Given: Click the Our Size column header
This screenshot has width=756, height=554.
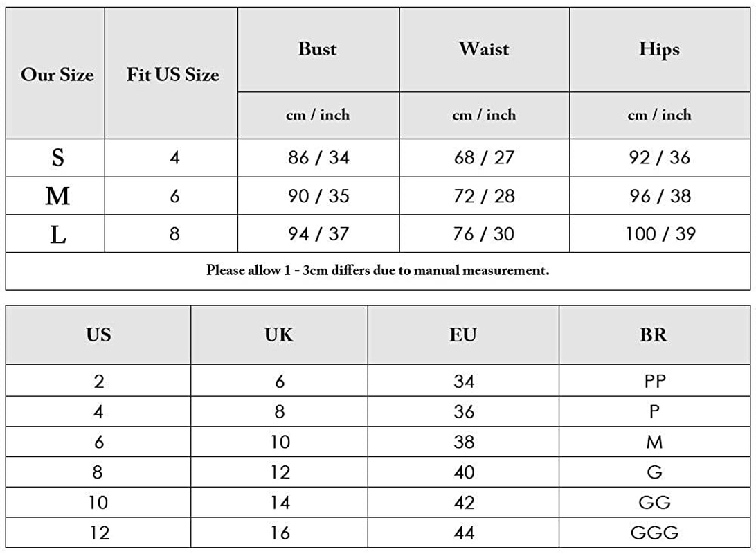Looking at the screenshot, I should (x=57, y=74).
